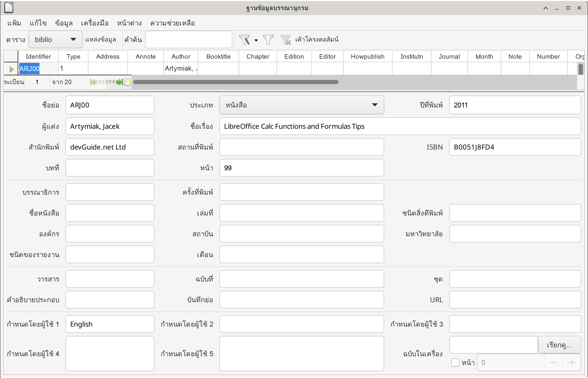Click the Reset Filter icon
The image size is (588, 378).
coord(285,40)
